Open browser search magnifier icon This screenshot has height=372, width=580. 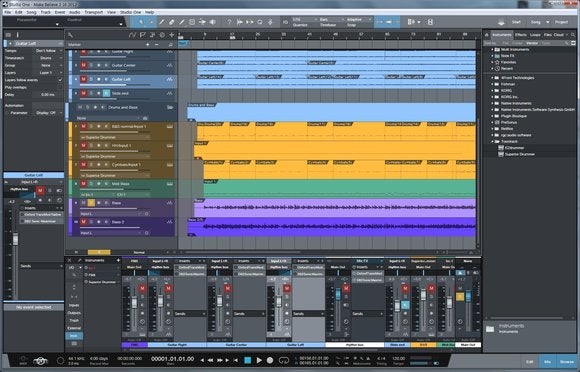573,35
